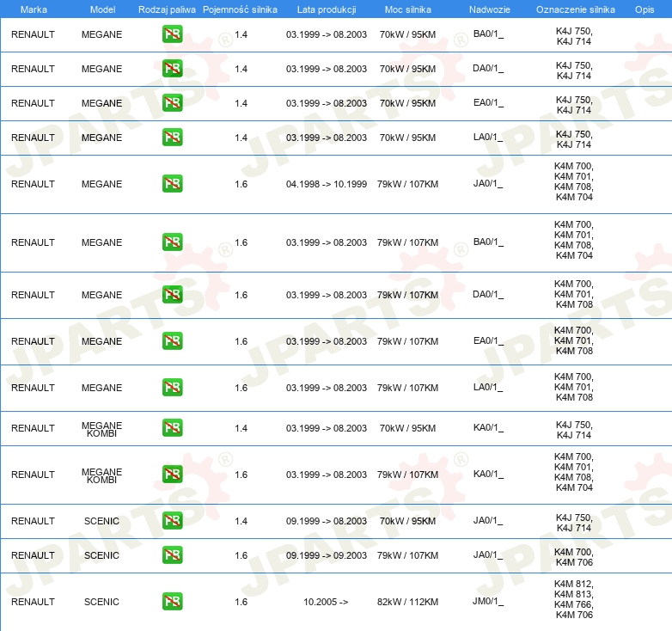Click fuel icon in Megane 1.6 DA0/1_ row
Viewport: 672px width, 631px height.
point(172,295)
